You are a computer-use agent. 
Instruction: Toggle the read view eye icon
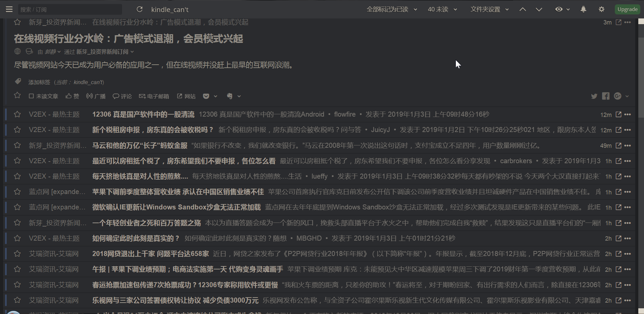(x=559, y=9)
